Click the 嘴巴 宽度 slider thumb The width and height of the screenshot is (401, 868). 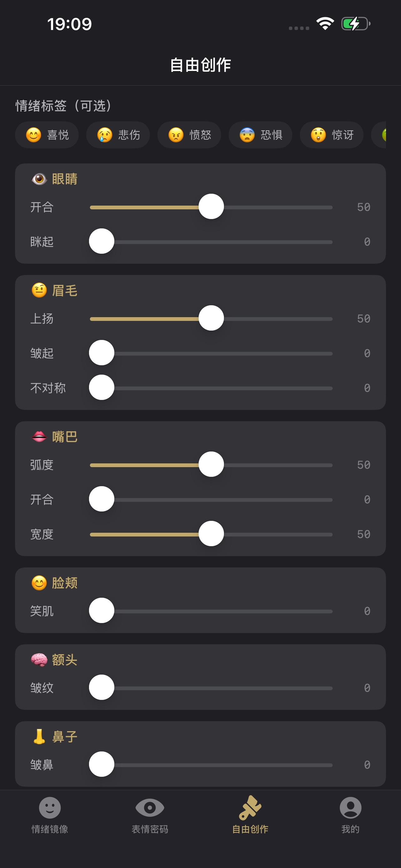point(211,534)
